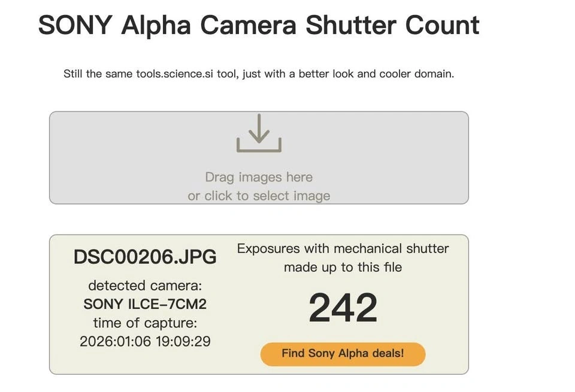
Task: Click the "detected camera:" label
Action: point(145,285)
